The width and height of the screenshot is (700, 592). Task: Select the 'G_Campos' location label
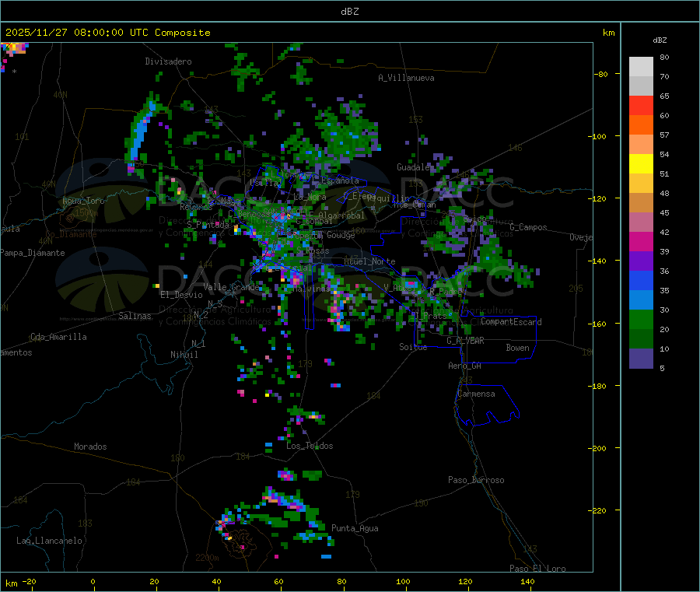[x=528, y=227]
